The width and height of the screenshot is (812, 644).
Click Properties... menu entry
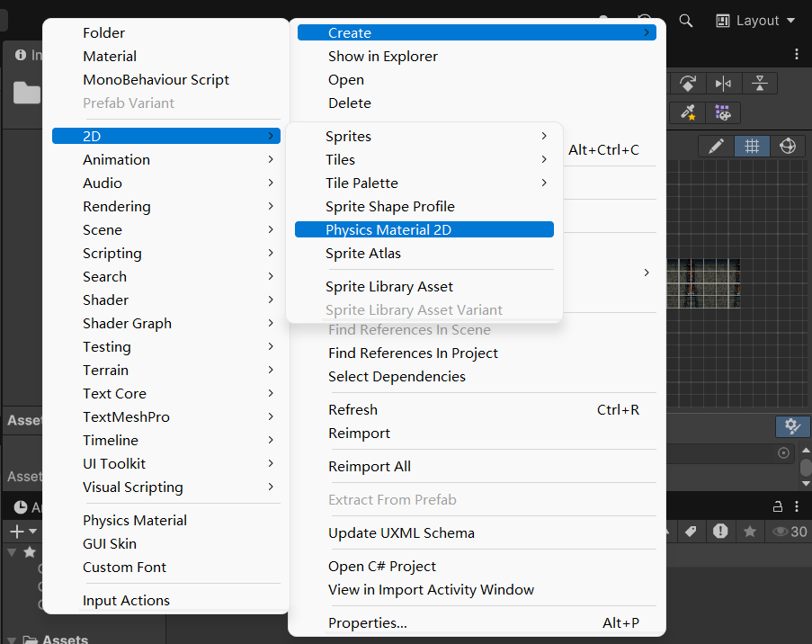click(477, 622)
